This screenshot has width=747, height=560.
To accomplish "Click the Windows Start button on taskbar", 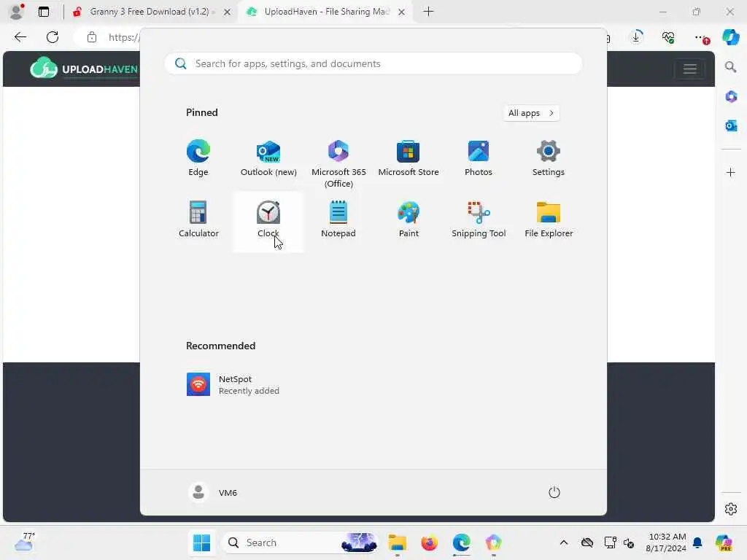I will click(x=201, y=542).
